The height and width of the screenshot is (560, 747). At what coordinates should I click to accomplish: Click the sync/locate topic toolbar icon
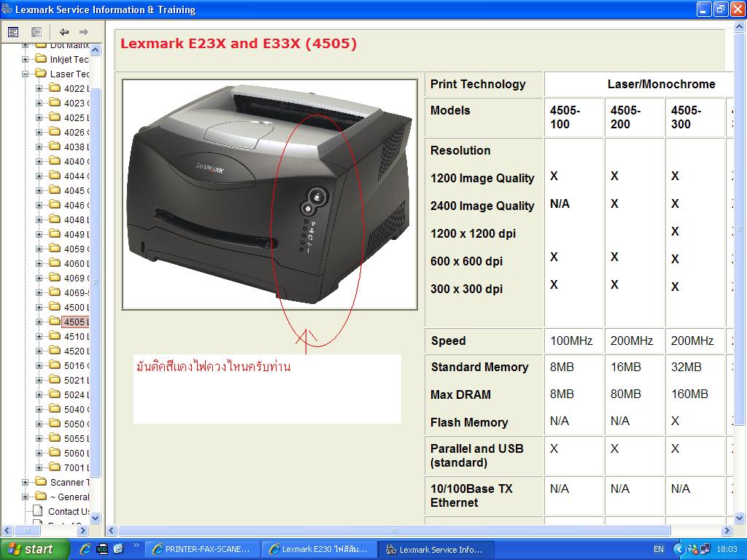click(x=36, y=32)
